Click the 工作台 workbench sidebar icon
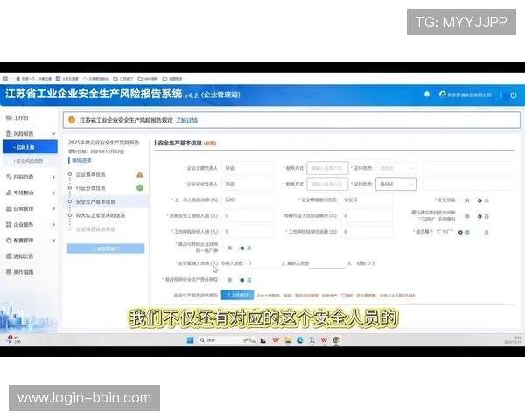 click(9, 117)
